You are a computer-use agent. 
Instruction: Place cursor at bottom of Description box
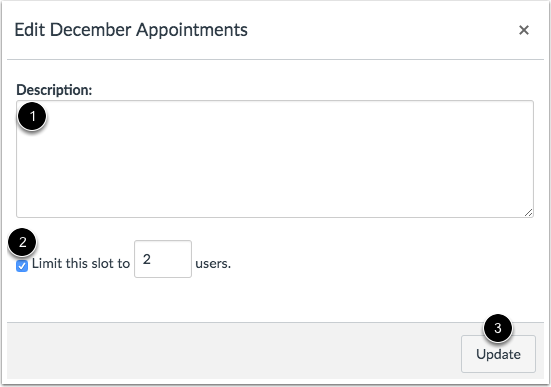(x=275, y=207)
